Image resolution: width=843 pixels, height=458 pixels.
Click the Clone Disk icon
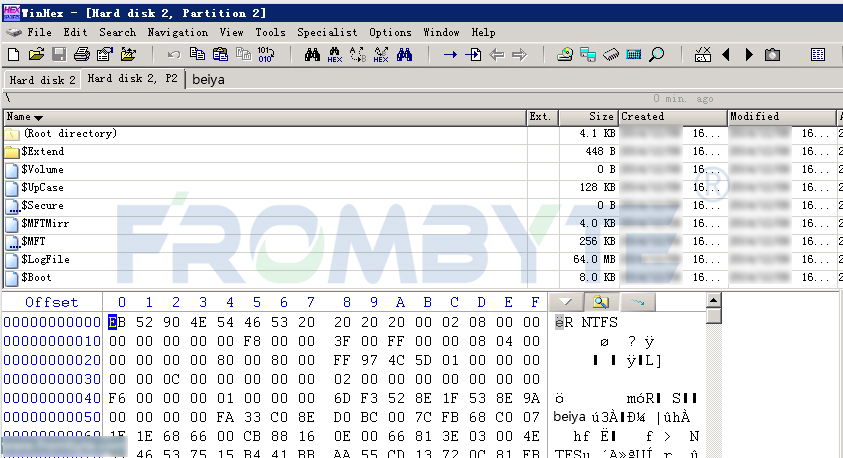[x=588, y=54]
